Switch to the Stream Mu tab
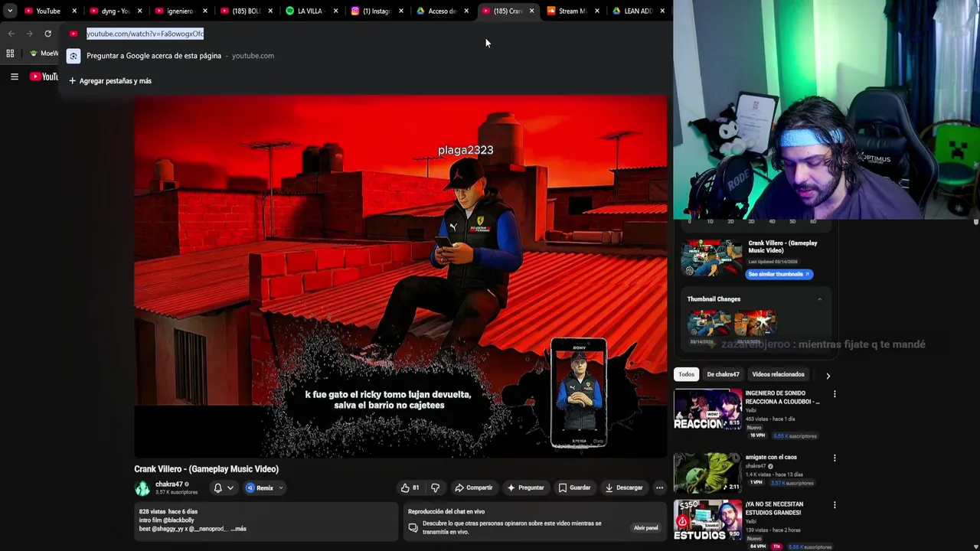This screenshot has height=551, width=980. click(571, 11)
